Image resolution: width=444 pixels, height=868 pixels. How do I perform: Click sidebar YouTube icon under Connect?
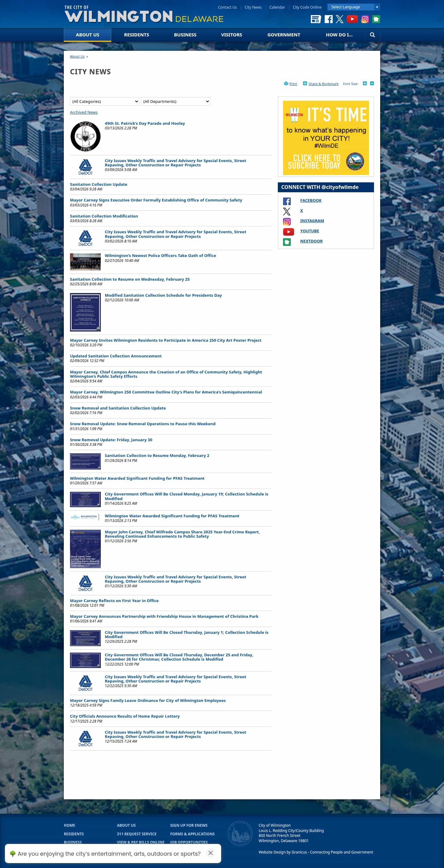pyautogui.click(x=288, y=231)
